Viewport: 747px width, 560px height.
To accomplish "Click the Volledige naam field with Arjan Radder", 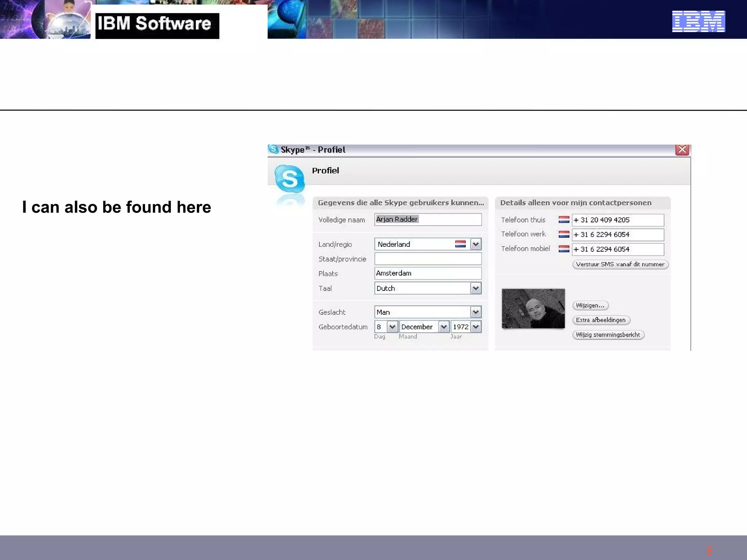I will 428,219.
